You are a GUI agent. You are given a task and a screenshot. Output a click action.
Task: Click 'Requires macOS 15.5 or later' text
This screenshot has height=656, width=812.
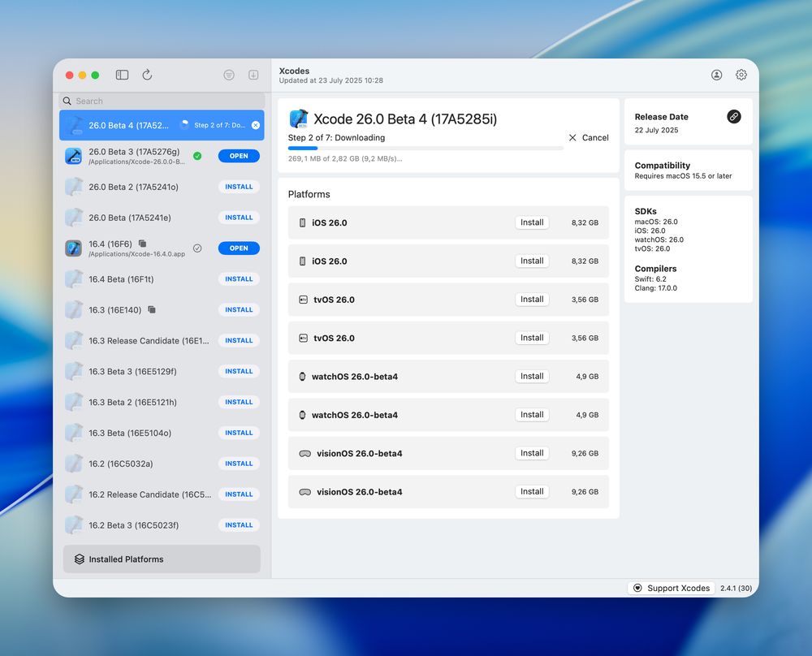(683, 176)
